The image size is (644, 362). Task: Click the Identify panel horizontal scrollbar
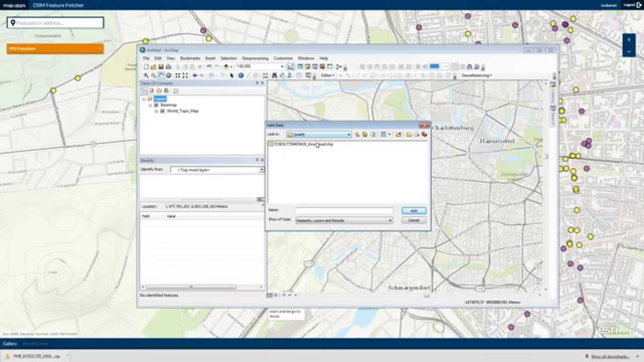[x=191, y=287]
